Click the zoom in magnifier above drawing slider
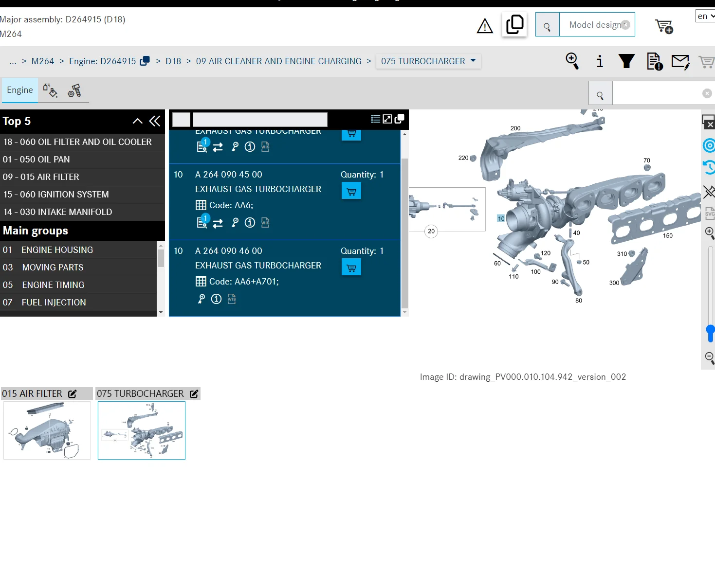This screenshot has height=588, width=715. 710,232
